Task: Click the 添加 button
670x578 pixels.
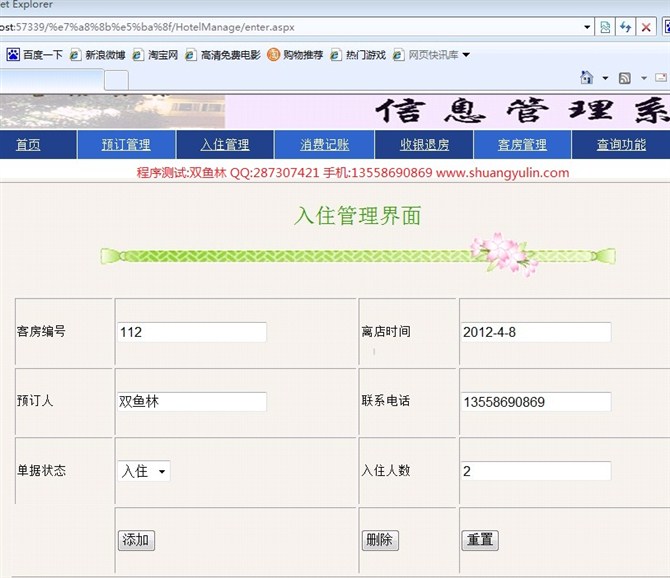Action: [136, 540]
